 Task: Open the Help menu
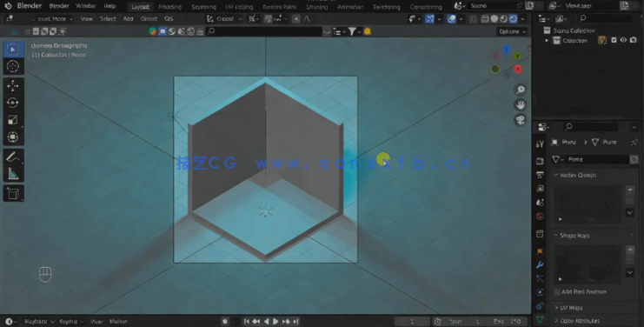pos(110,6)
